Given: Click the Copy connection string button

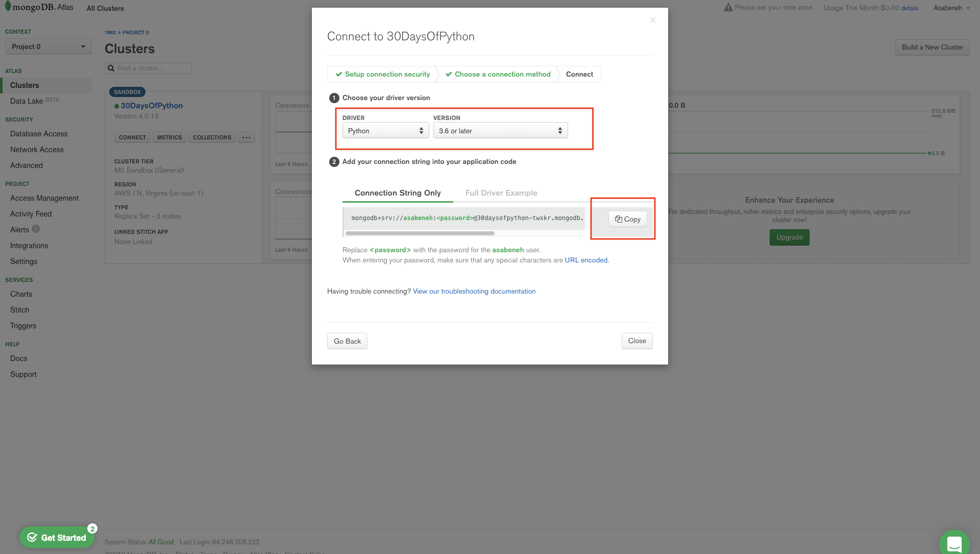Looking at the screenshot, I should (627, 219).
